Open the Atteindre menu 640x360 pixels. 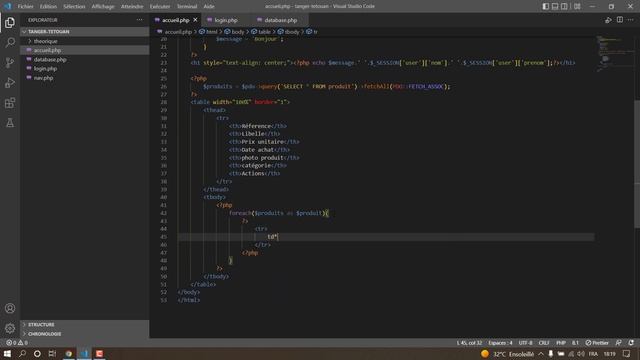pos(132,6)
